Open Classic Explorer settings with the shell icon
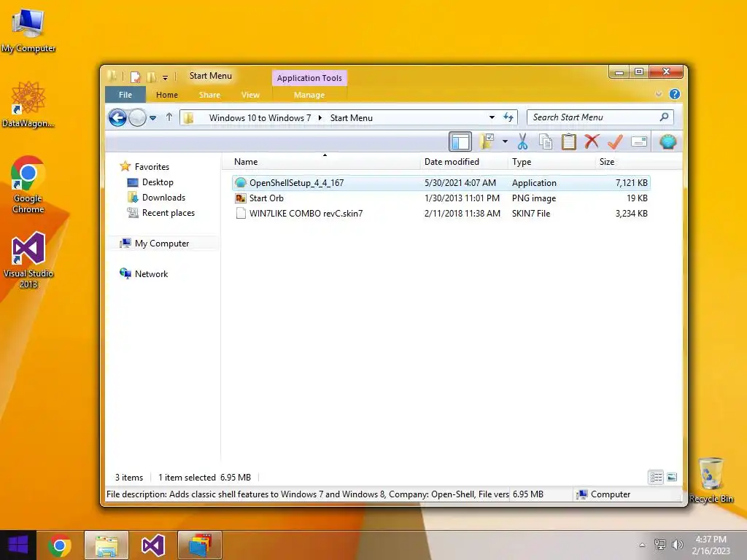 tap(667, 141)
